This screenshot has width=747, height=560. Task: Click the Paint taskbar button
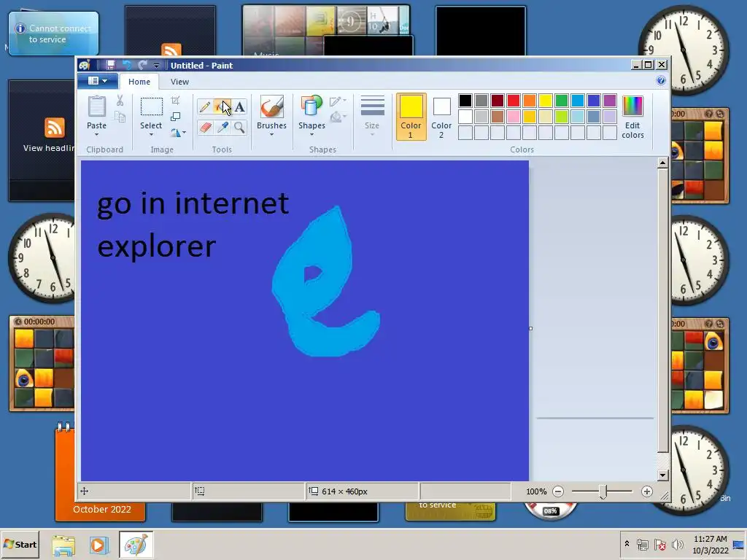[x=136, y=545]
